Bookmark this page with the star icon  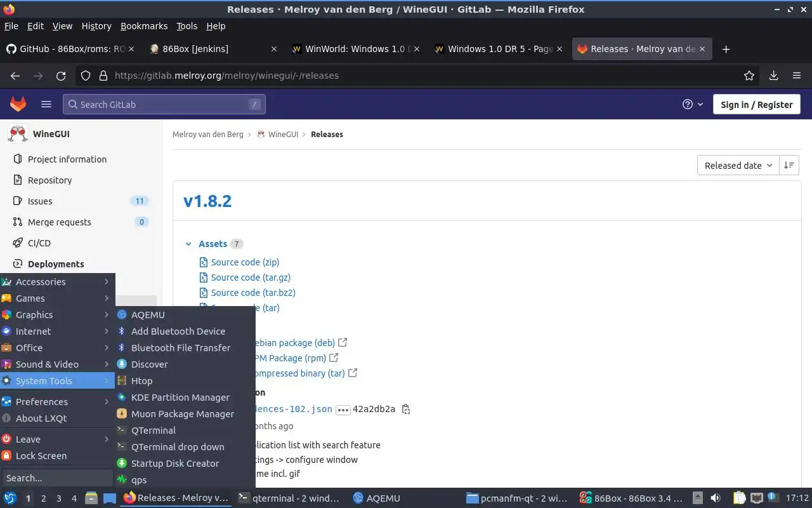point(749,76)
